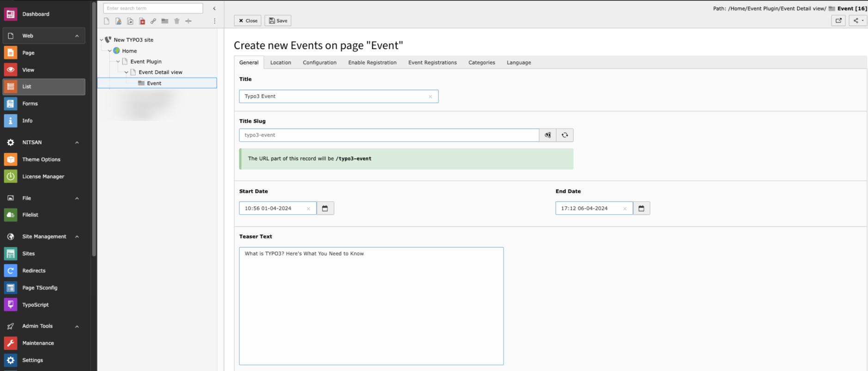
Task: Click the Start Date input field
Action: (x=278, y=209)
